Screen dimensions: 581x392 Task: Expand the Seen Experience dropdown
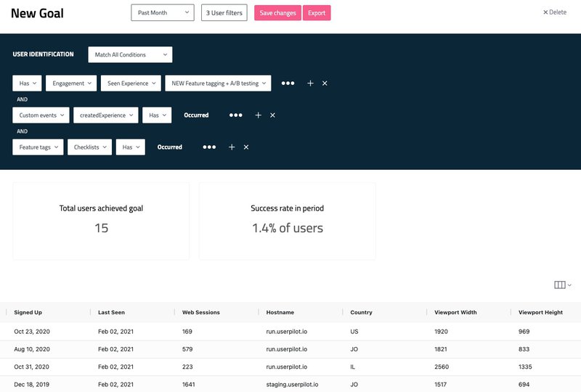[x=131, y=83]
